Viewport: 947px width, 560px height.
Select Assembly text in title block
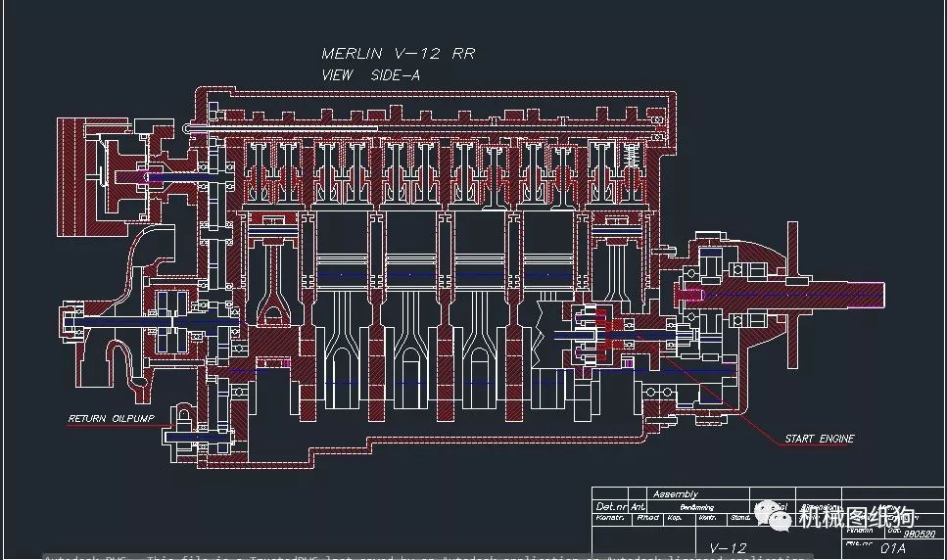675,494
